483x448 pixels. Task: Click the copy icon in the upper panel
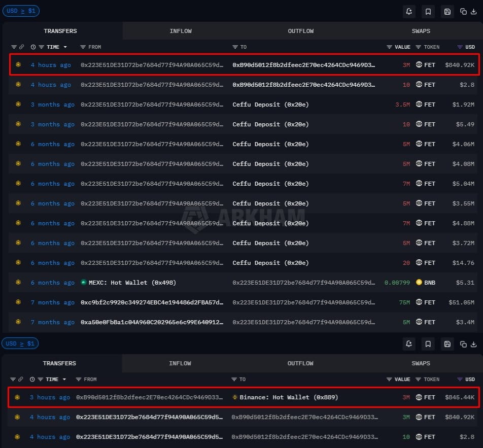463,12
